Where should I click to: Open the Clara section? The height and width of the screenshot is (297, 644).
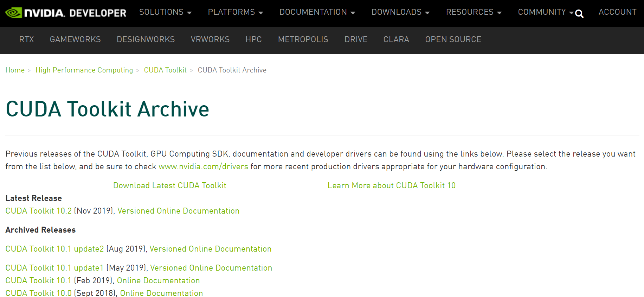[x=396, y=39]
